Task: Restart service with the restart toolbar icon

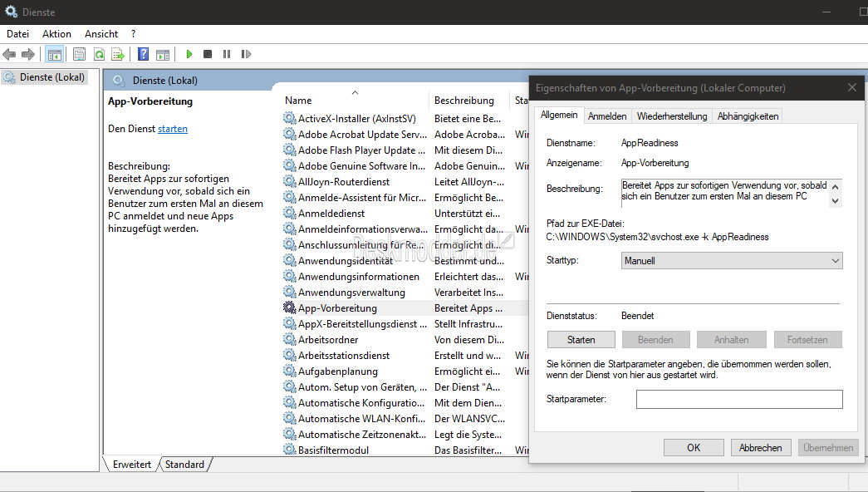Action: 246,54
